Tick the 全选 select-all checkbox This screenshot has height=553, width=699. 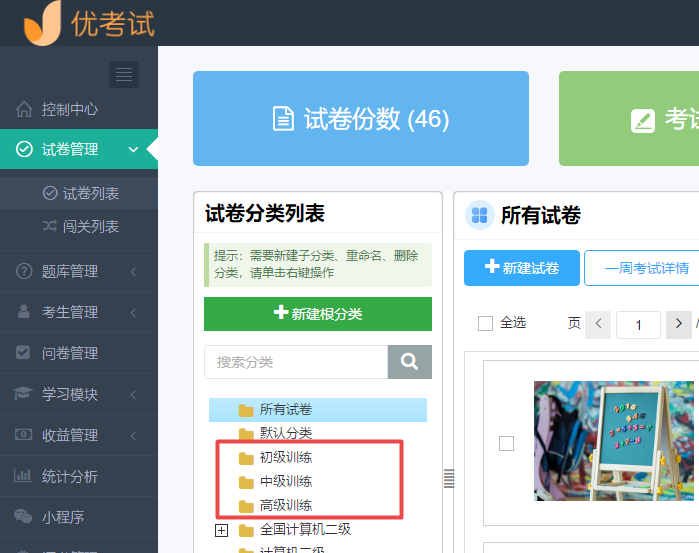pyautogui.click(x=485, y=323)
